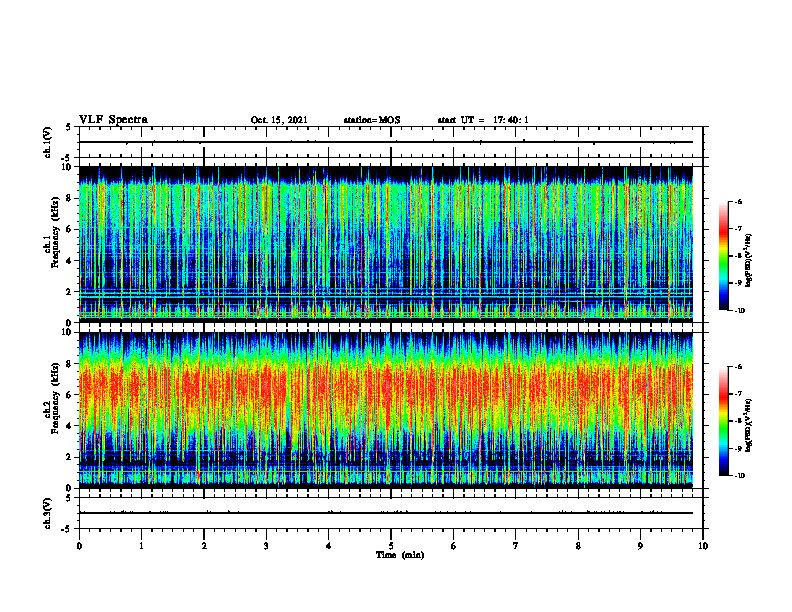Click the "9" tick on the time axis
The image size is (792, 612).
click(640, 546)
